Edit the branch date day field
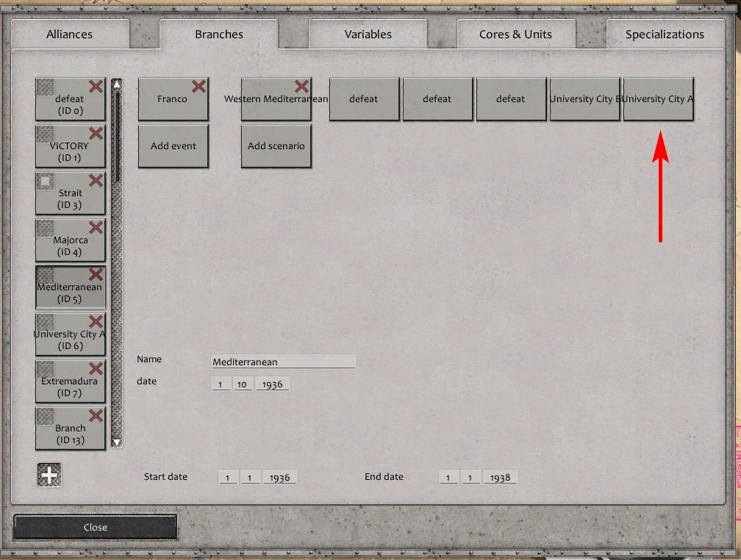741x560 pixels. (221, 384)
